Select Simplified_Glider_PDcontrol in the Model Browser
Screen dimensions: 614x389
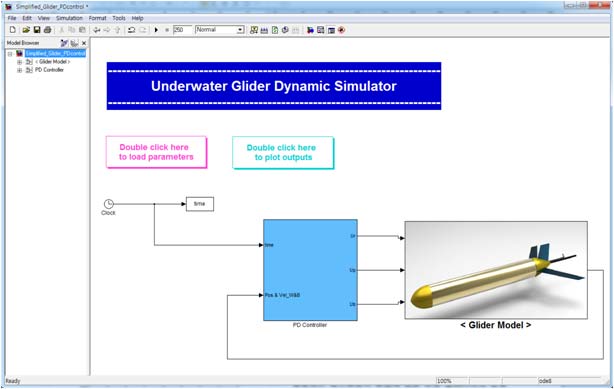coord(55,53)
